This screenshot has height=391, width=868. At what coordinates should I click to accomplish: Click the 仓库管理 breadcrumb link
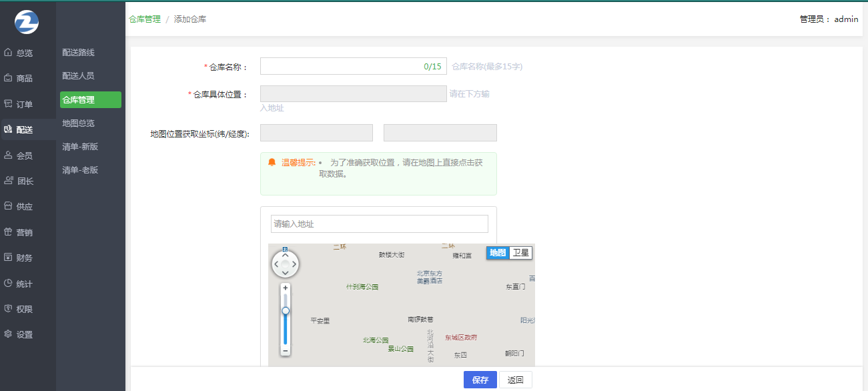145,19
